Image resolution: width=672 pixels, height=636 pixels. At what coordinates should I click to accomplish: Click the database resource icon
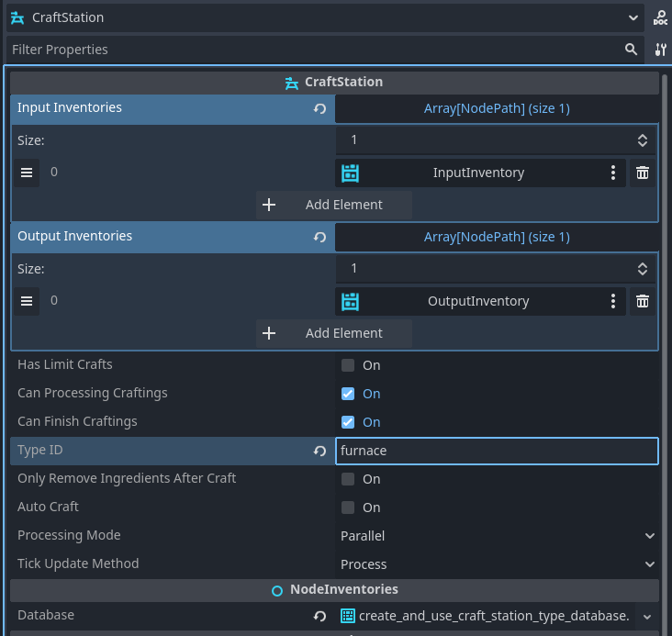pos(348,616)
